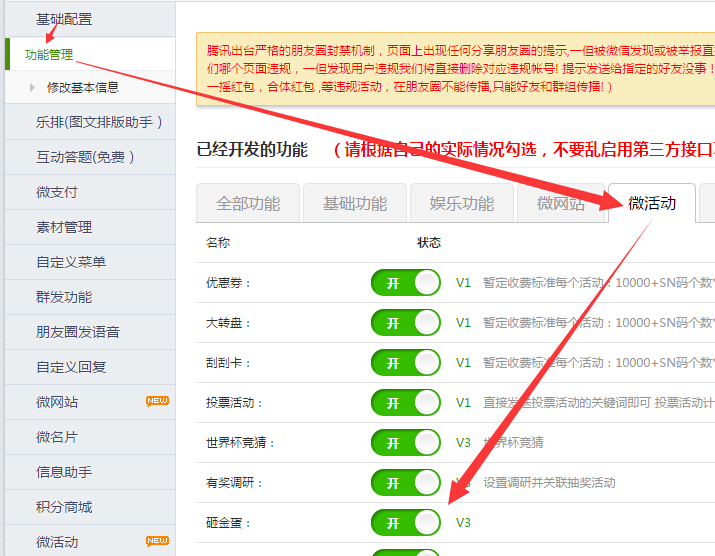Toggle the 世界杯竞猜 switch
Viewport: 715px width, 556px height.
pos(405,443)
